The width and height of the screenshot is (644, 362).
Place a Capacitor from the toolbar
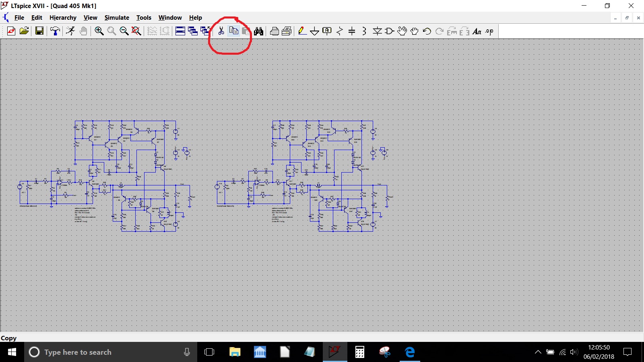(x=352, y=31)
